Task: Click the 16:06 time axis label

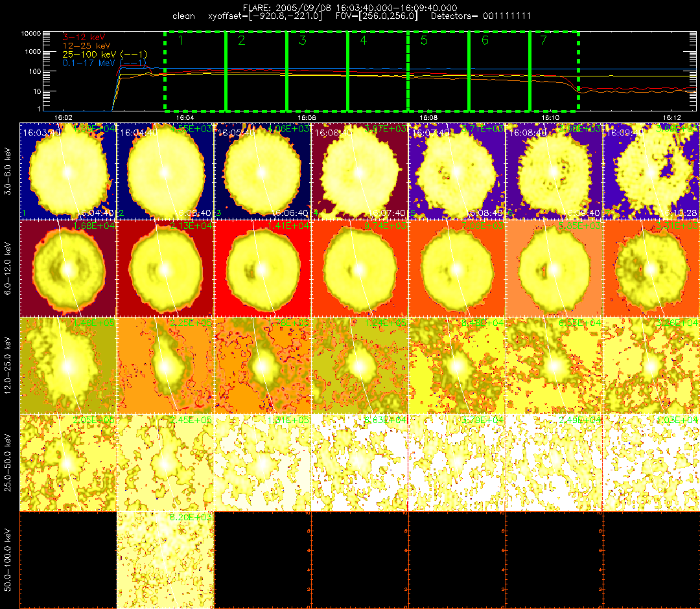Action: coord(307,117)
